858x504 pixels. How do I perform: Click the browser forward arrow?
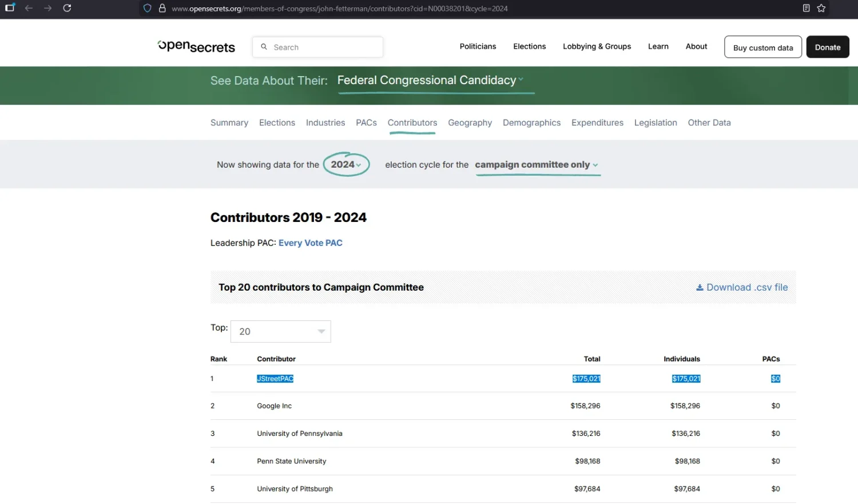click(48, 8)
